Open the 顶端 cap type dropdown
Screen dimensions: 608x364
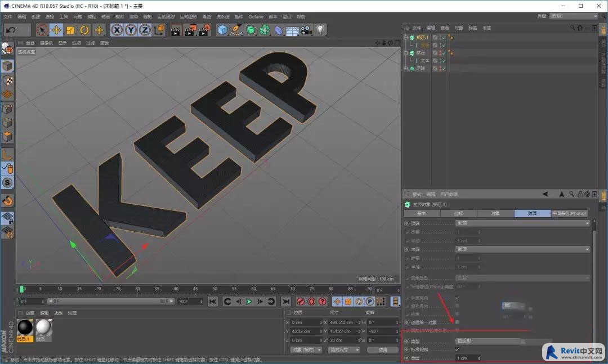coord(522,223)
